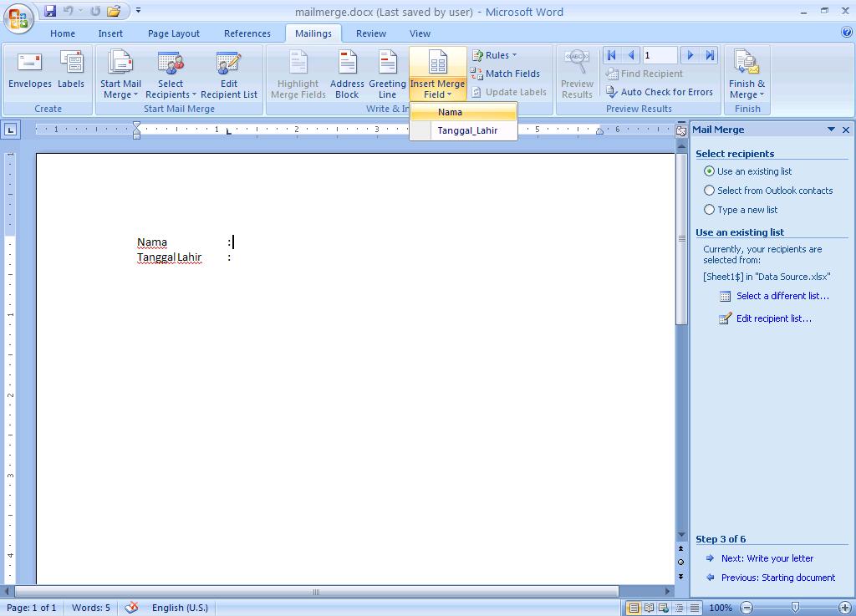Go to previous record
This screenshot has height=616, width=856.
coord(631,55)
